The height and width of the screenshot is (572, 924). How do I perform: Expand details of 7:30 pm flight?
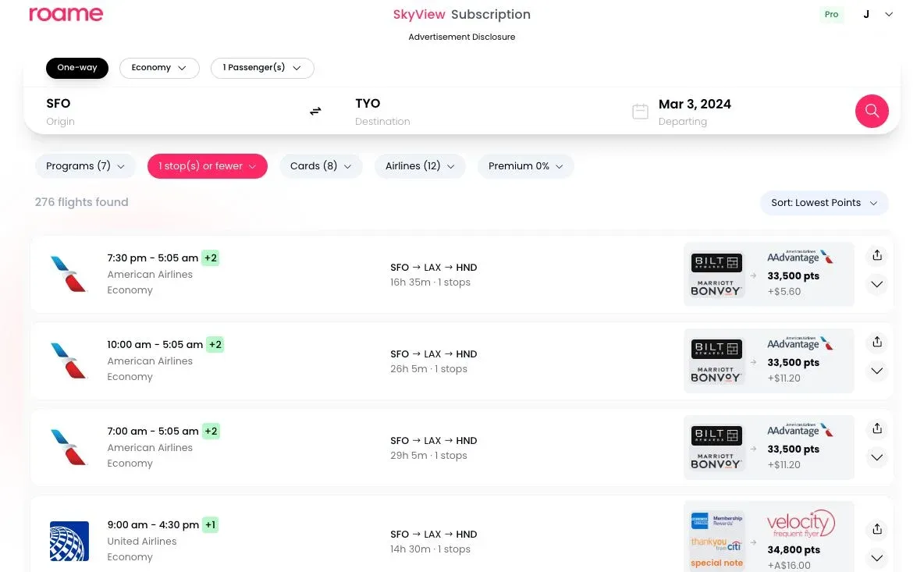pos(877,285)
